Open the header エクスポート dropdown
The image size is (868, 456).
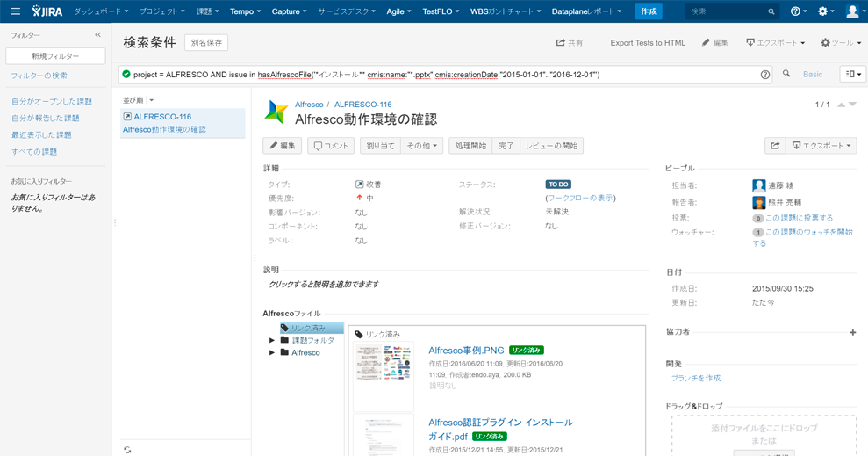[775, 43]
